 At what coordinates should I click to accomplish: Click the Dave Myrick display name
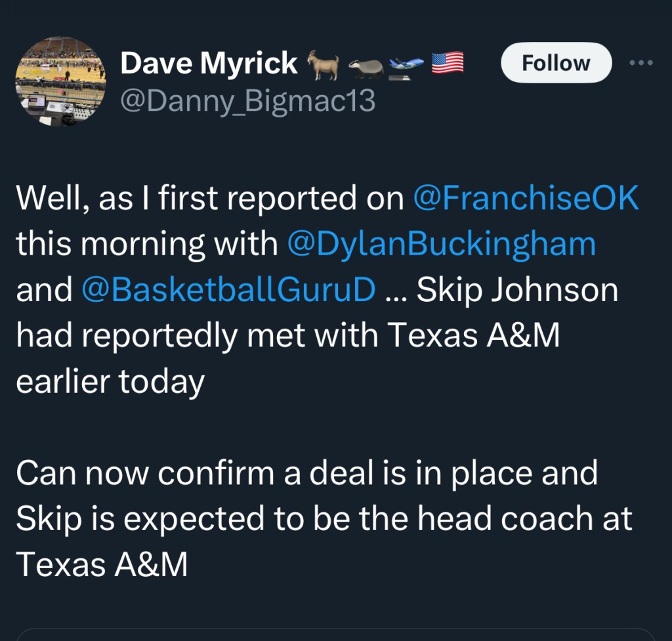tap(209, 64)
